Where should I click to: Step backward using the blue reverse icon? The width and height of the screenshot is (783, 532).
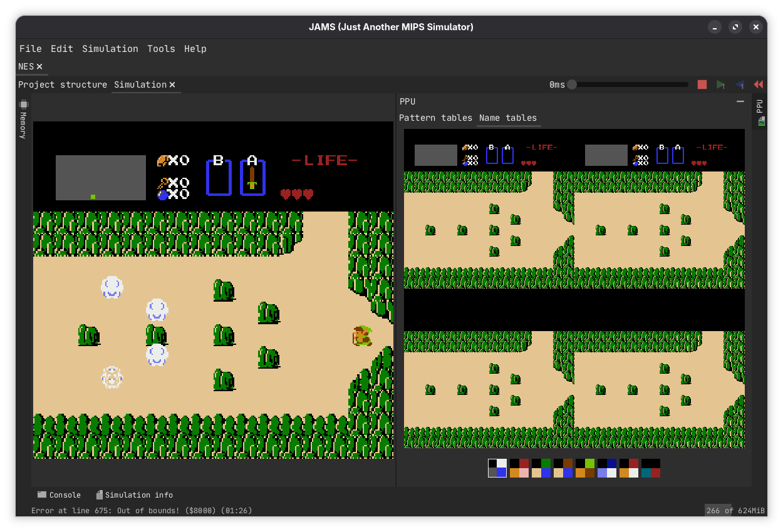point(740,84)
